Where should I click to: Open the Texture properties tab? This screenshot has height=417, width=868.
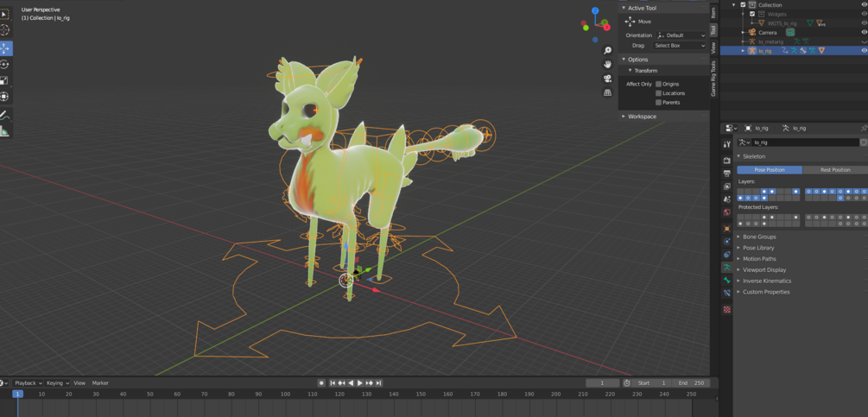727,310
